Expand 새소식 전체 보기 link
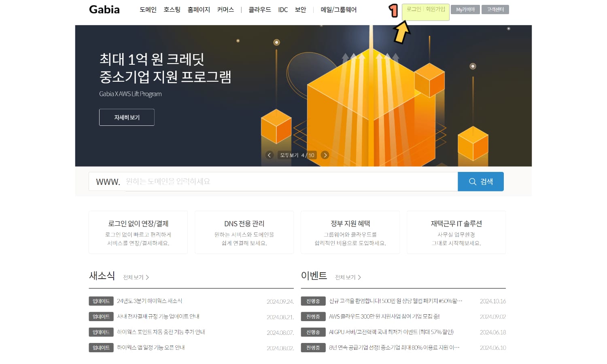Viewport: 607px width, 364px height. point(136,277)
